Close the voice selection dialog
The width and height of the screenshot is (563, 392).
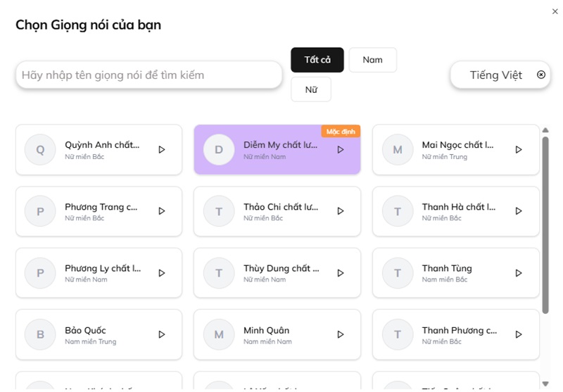click(x=555, y=11)
